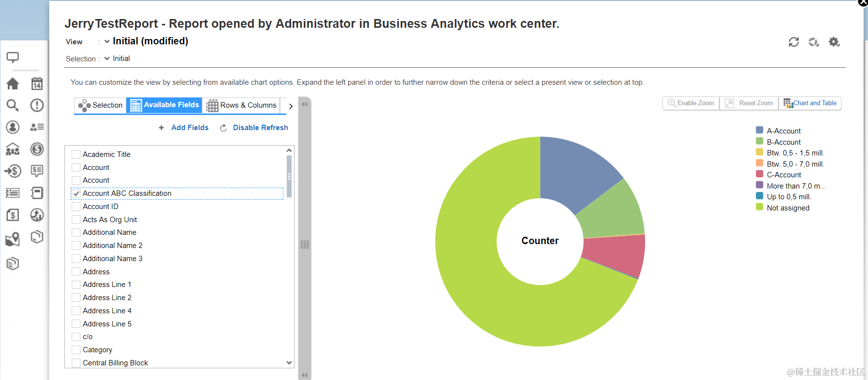Go to the Home icon in sidebar
The image size is (868, 380).
pos(13,84)
